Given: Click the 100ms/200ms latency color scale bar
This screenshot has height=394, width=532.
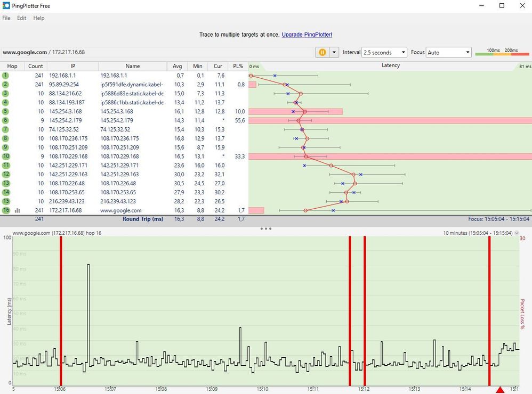Looking at the screenshot, I should (x=502, y=53).
